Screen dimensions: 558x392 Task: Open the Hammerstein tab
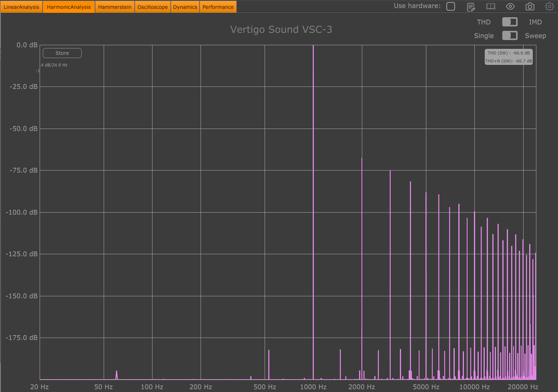coord(115,7)
